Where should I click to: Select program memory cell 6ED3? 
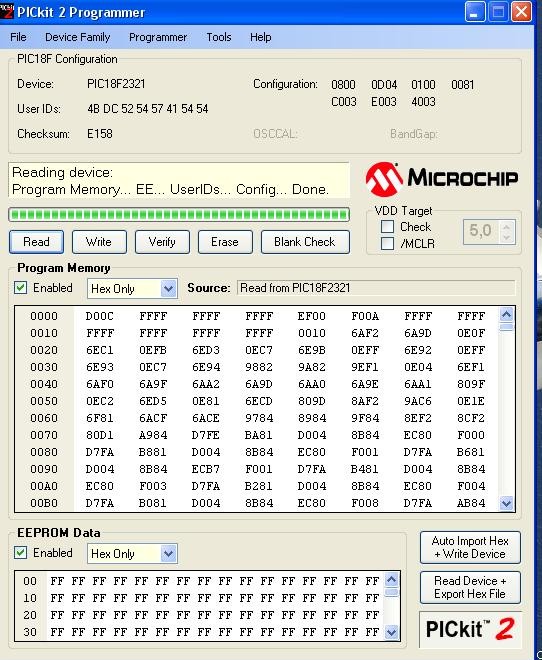click(x=206, y=350)
